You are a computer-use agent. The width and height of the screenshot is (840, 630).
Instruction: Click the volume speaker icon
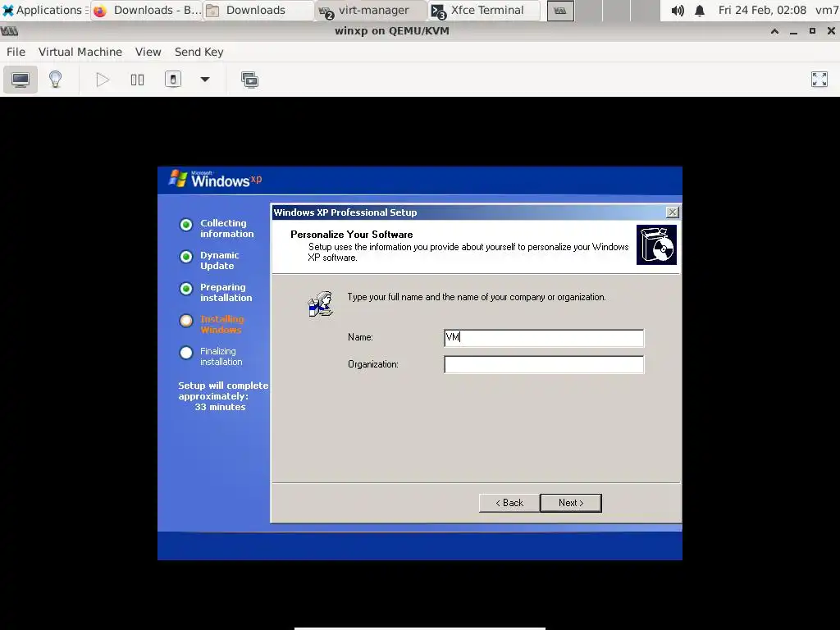[677, 10]
